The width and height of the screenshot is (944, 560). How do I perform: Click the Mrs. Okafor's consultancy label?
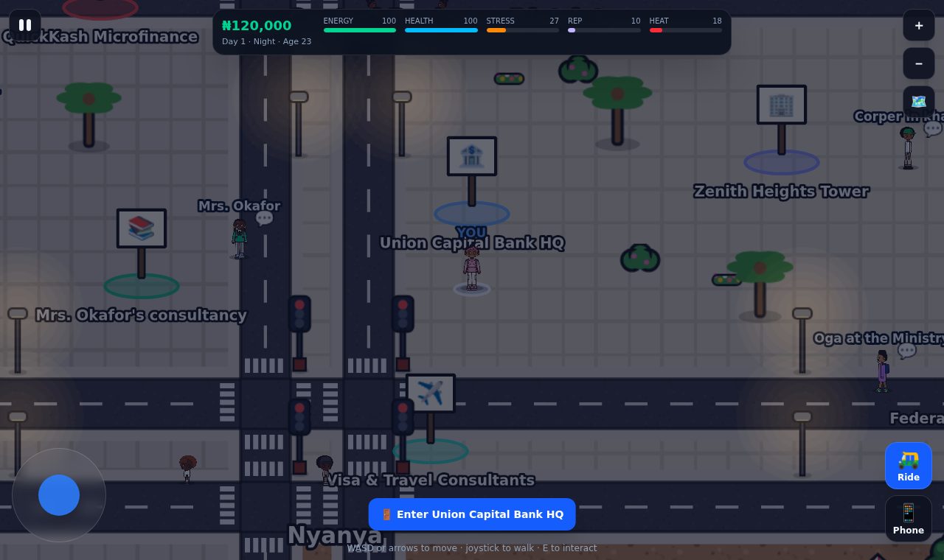tap(142, 315)
